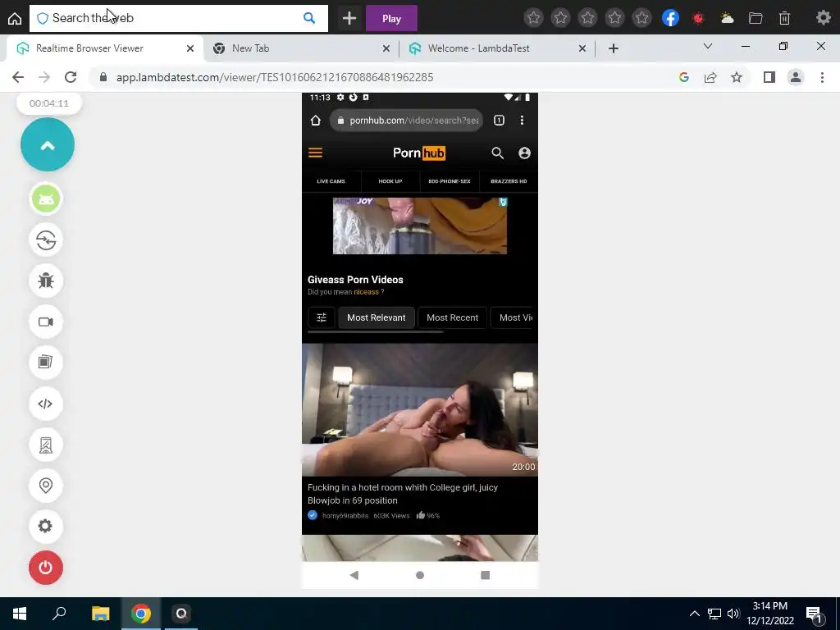Image resolution: width=840 pixels, height=630 pixels.
Task: Start video recording with the camera icon
Action: [46, 322]
